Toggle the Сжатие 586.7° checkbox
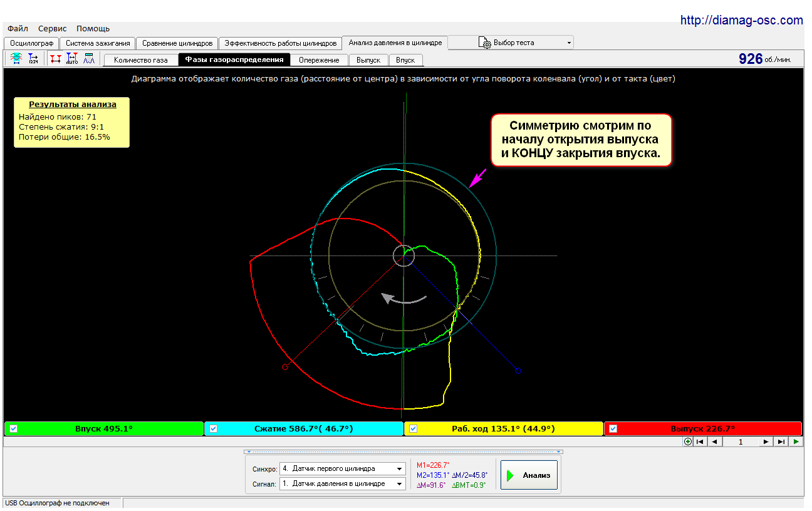Viewport: 812px width, 511px height. pyautogui.click(x=213, y=429)
